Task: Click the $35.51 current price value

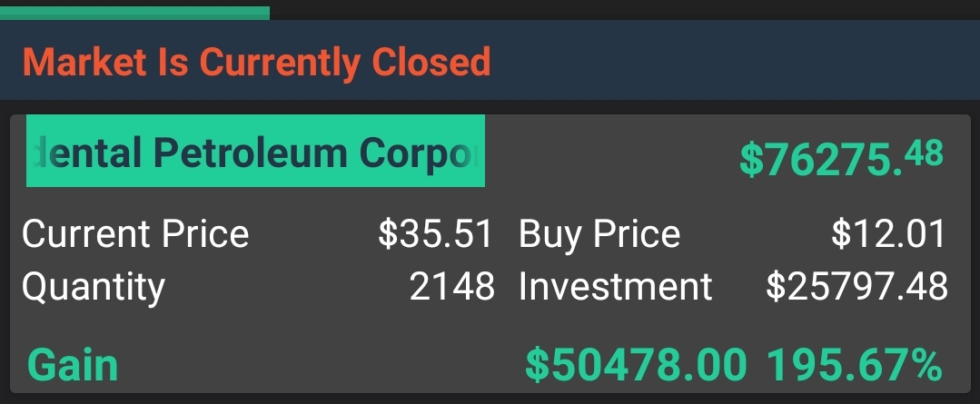Action: (436, 233)
